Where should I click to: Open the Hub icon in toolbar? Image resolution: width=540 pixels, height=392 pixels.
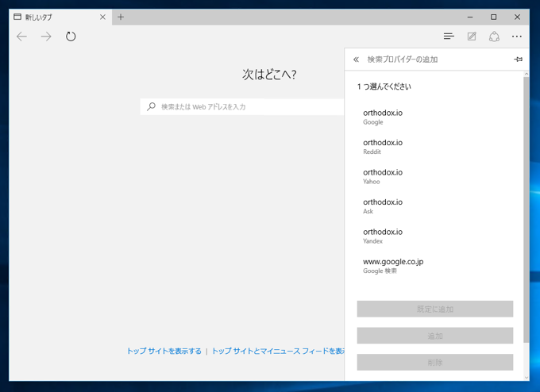449,37
